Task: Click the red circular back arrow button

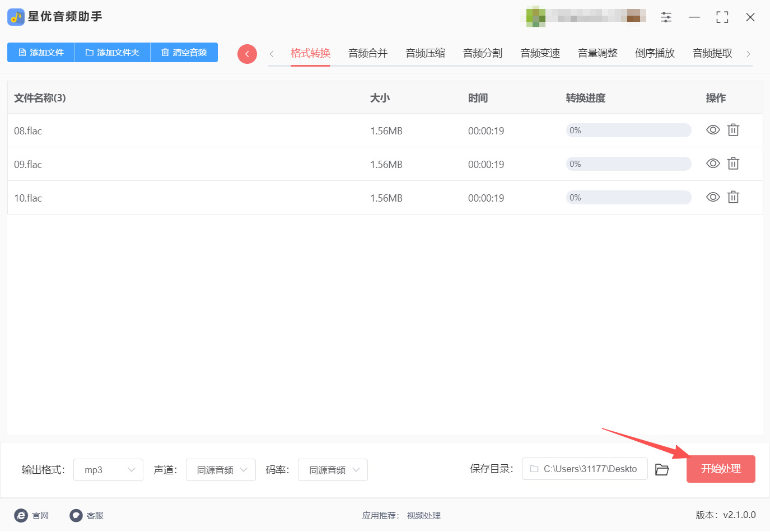Action: (x=247, y=54)
